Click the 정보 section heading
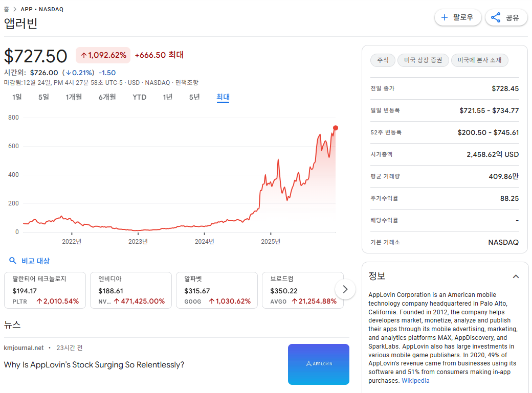The height and width of the screenshot is (393, 532). click(377, 275)
